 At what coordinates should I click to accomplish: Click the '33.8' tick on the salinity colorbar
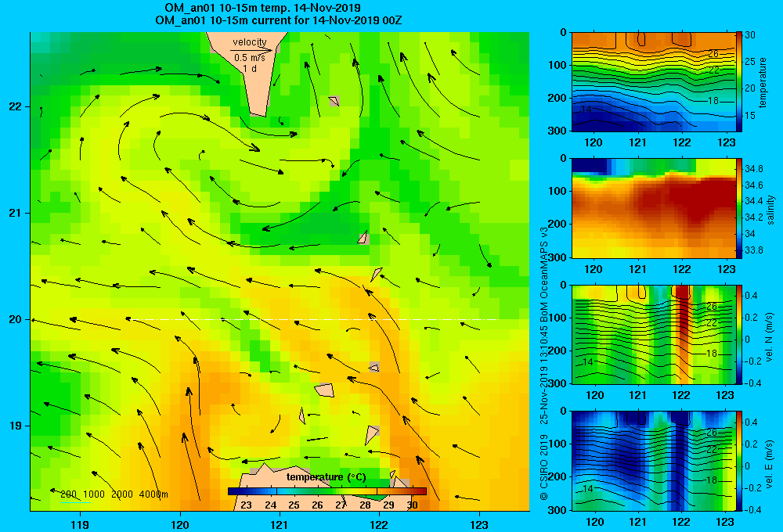[753, 250]
